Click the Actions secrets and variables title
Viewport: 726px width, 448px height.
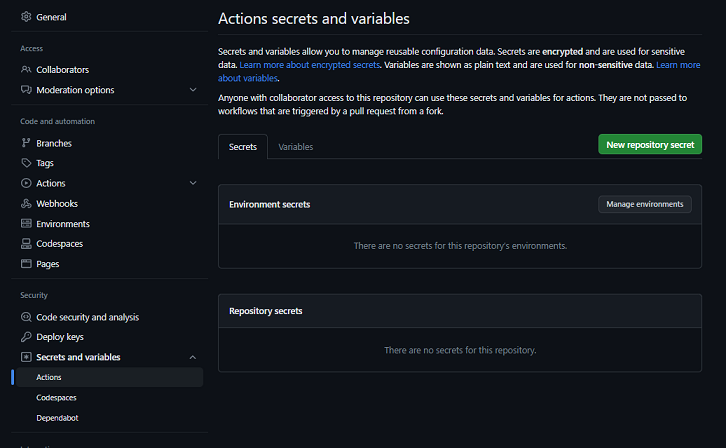point(313,19)
